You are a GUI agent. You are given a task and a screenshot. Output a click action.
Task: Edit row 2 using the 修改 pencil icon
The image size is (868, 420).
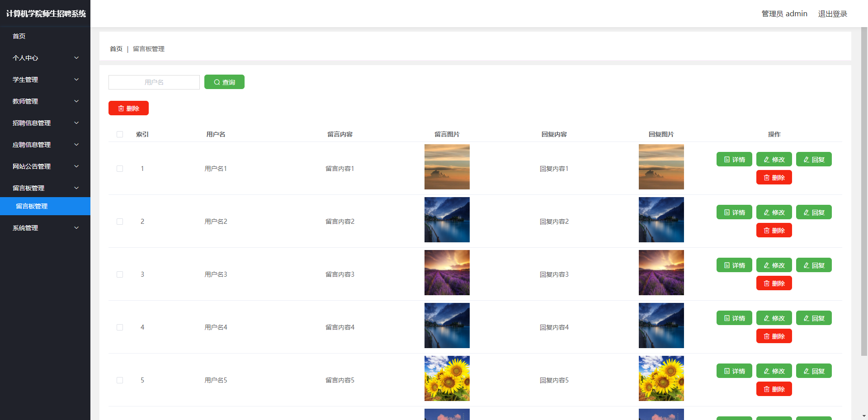click(x=767, y=212)
